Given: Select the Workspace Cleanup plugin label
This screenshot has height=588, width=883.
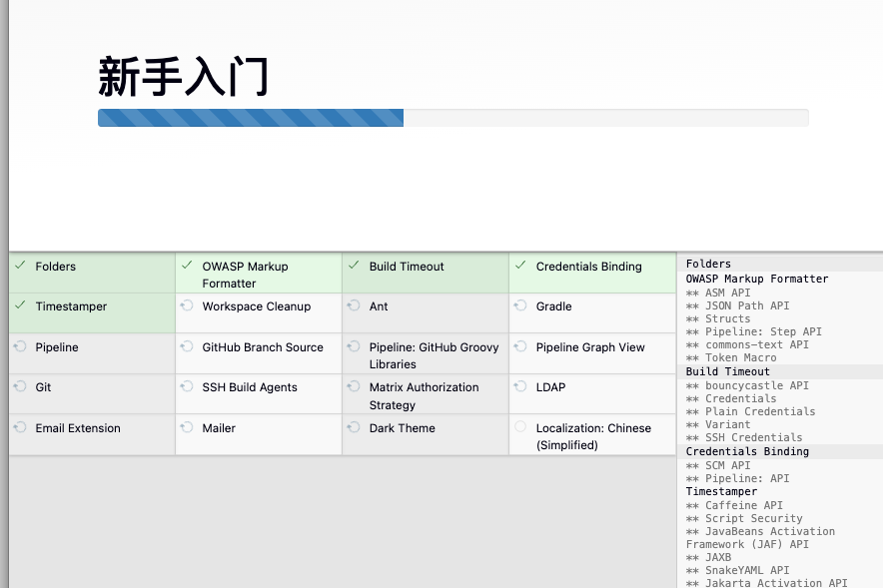Looking at the screenshot, I should tap(257, 306).
